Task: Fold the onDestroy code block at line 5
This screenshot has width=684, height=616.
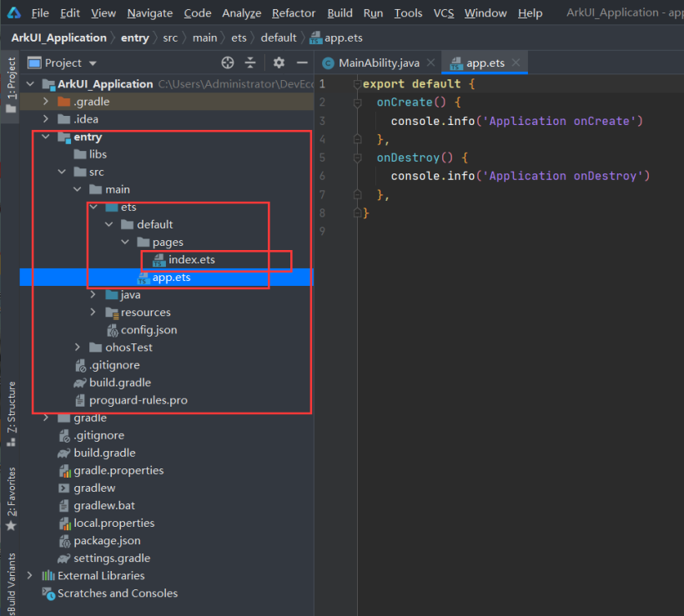Action: point(357,158)
